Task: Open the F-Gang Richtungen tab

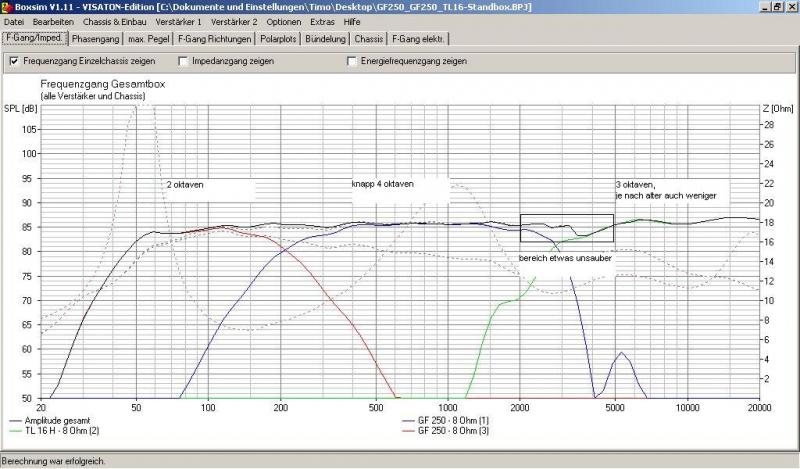Action: tap(215, 39)
